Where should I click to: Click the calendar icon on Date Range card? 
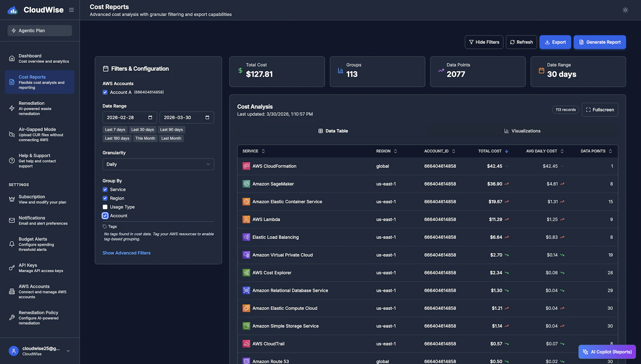click(541, 70)
